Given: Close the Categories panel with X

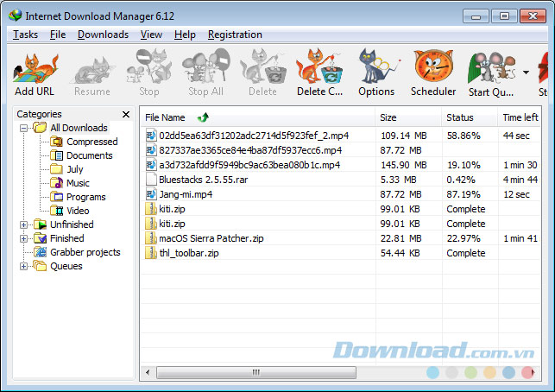Looking at the screenshot, I should coord(125,114).
